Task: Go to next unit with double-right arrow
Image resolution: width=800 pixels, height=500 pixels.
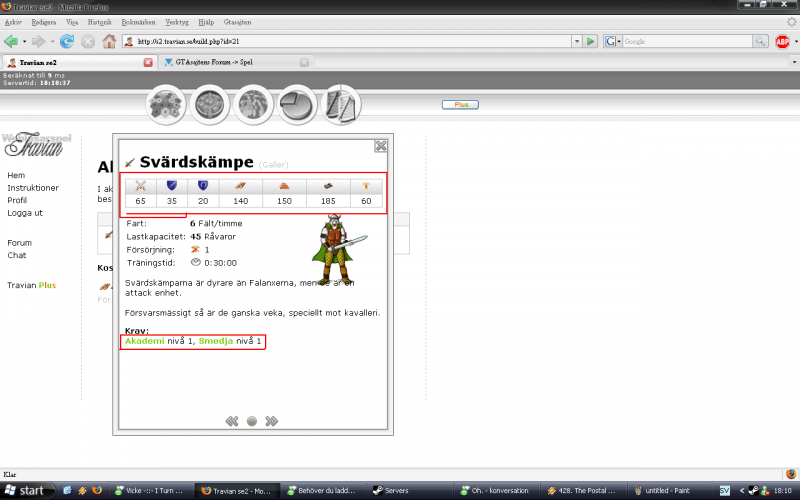Action: pos(271,421)
